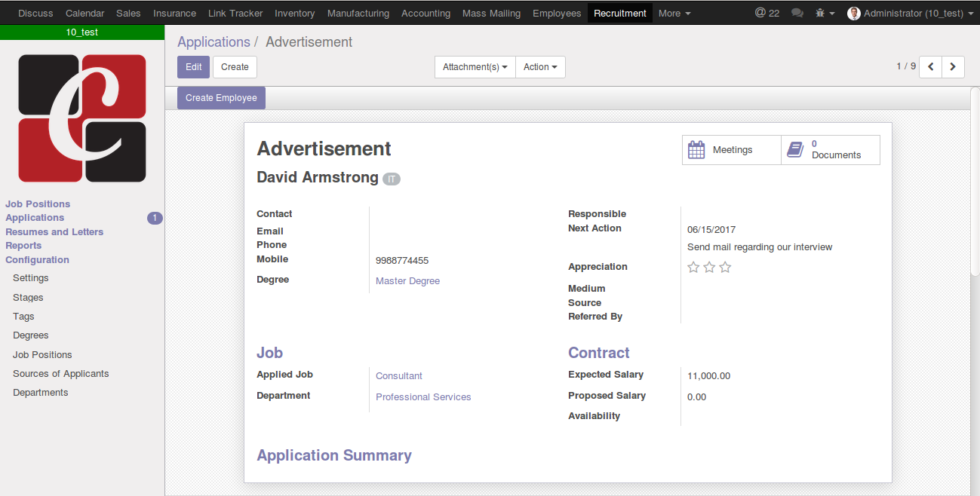Viewport: 980px width, 496px height.
Task: Open Sources of Applicants under Configuration
Action: pos(61,374)
